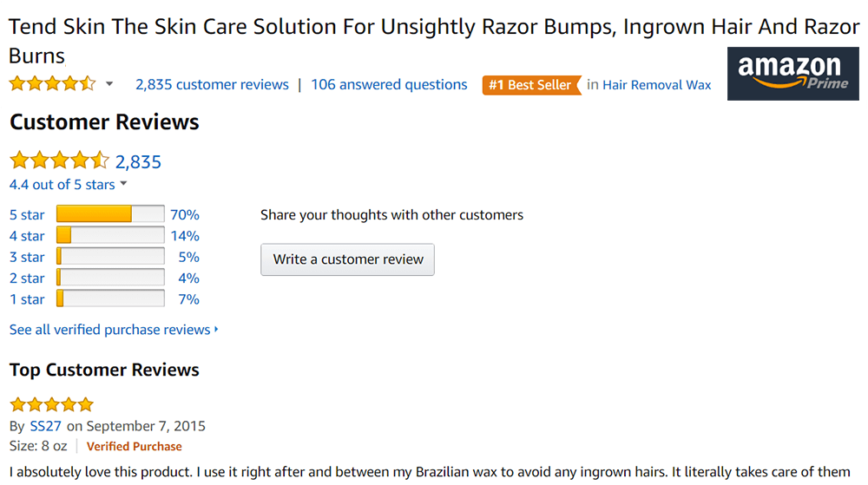Open the 106 answered questions link
This screenshot has width=868, height=485.
point(389,84)
